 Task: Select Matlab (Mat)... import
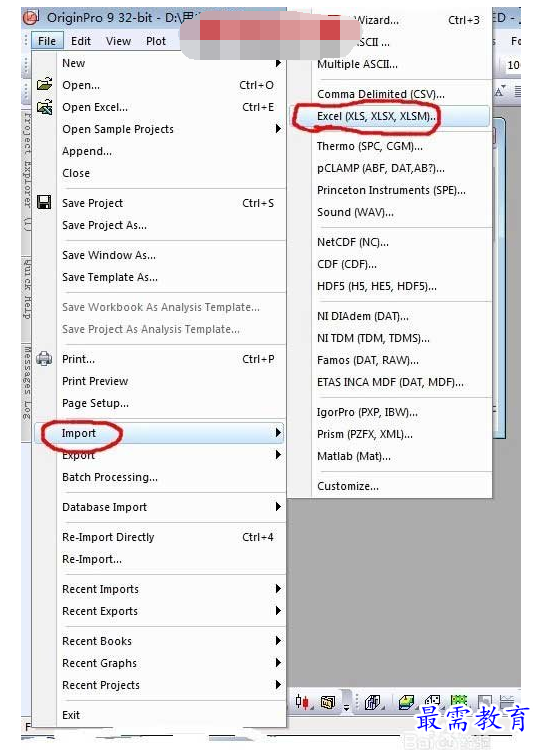pos(391,456)
